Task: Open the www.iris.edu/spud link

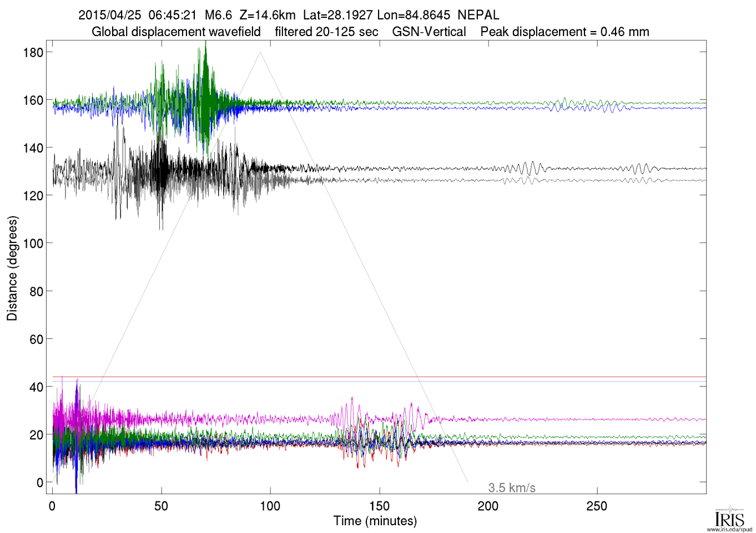Action: [x=729, y=529]
